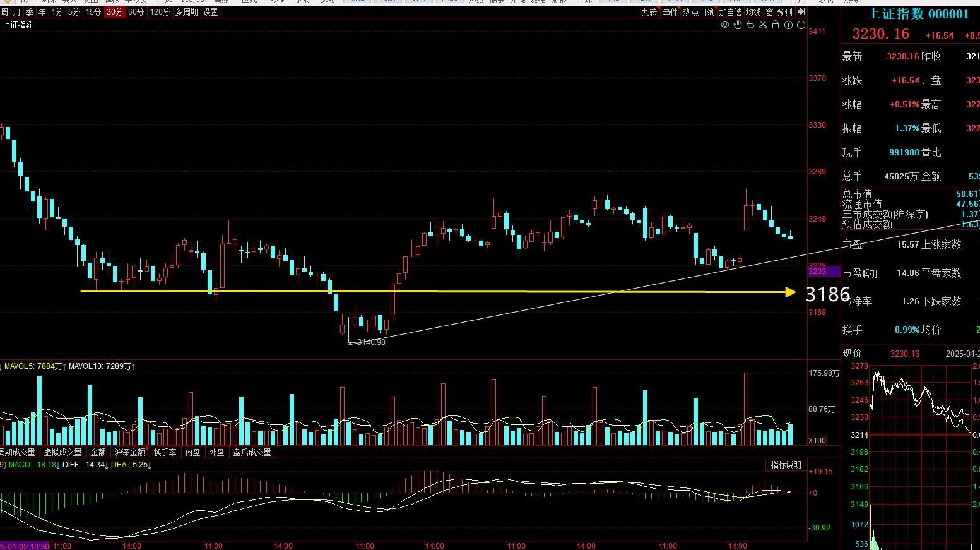Click the 上证指数 000001 header in quote panel
Image resolution: width=980 pixels, height=550 pixels.
[918, 14]
